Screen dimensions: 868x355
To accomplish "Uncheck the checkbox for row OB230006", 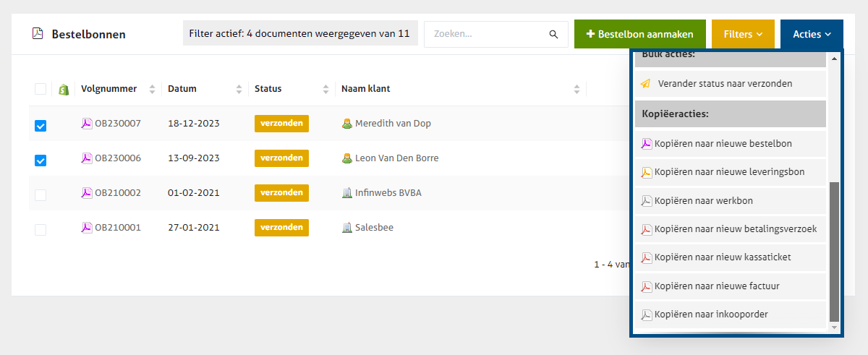I will pos(41,161).
